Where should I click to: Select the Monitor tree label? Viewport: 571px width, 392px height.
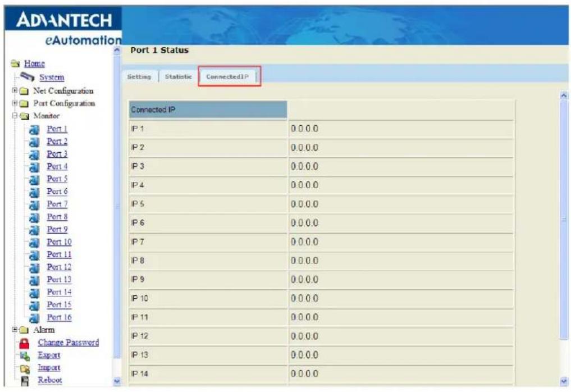click(x=46, y=116)
